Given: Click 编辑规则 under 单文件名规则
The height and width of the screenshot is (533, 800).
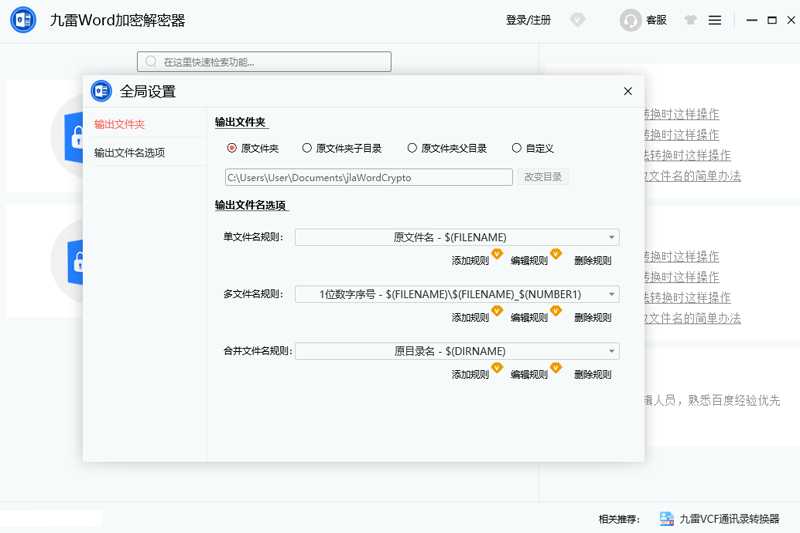Looking at the screenshot, I should [529, 261].
